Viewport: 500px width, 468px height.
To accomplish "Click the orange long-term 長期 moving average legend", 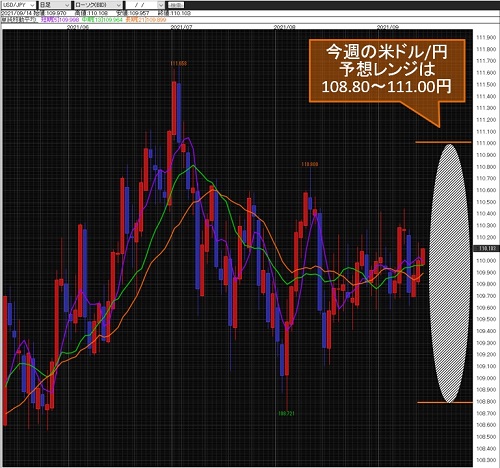I will tap(145, 20).
